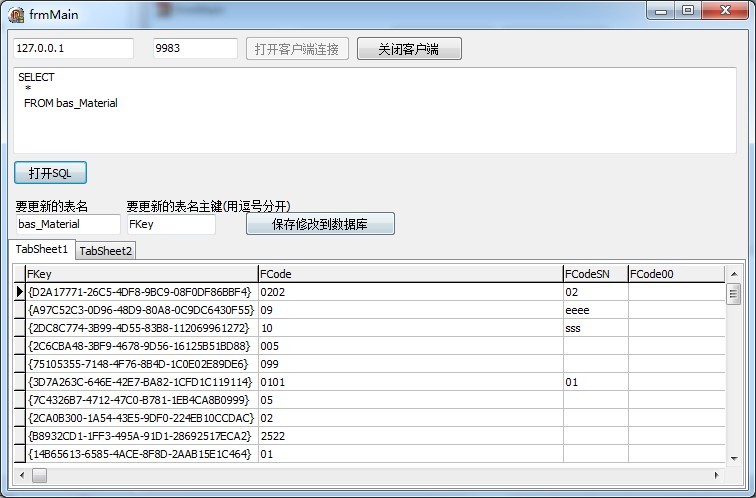Select cell {2DC8C774-3B99-4D55-83B8-112069961272}
756x498 pixels.
[x=142, y=328]
